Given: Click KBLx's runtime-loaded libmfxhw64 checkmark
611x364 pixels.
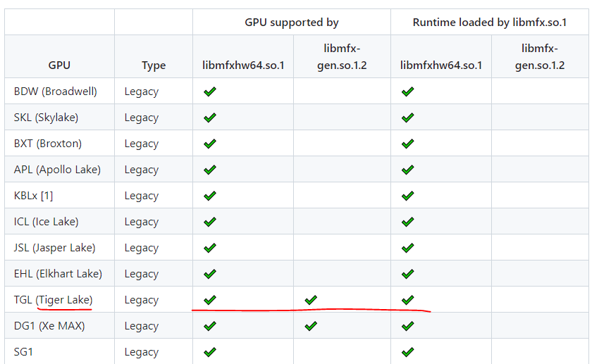Looking at the screenshot, I should coord(407,196).
